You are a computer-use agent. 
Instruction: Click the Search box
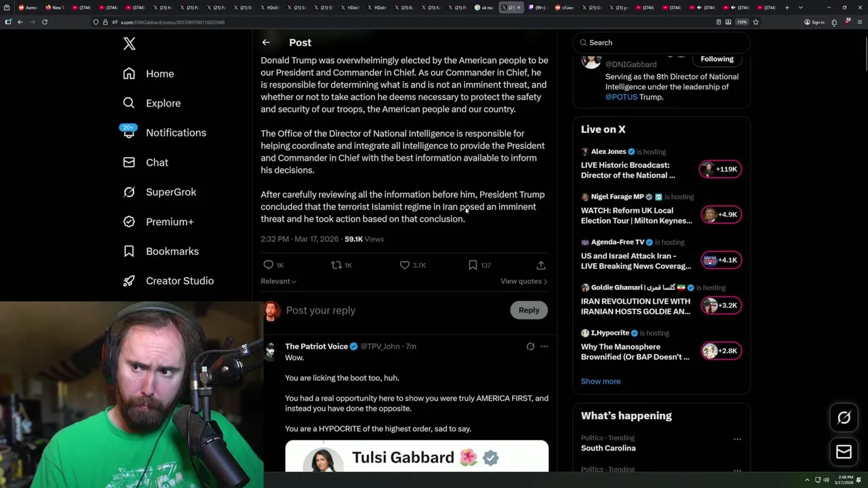click(x=662, y=43)
